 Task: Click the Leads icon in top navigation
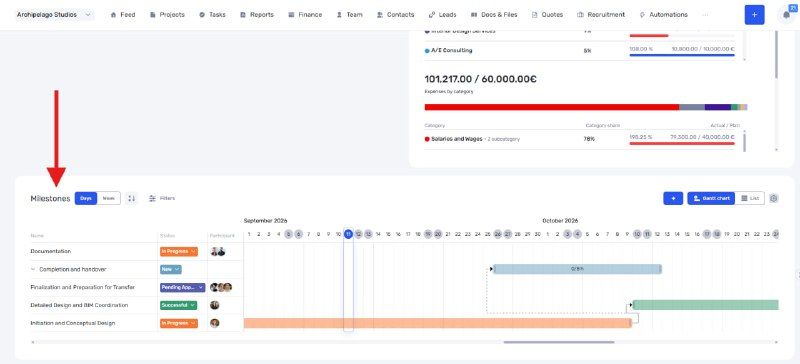[x=432, y=15]
